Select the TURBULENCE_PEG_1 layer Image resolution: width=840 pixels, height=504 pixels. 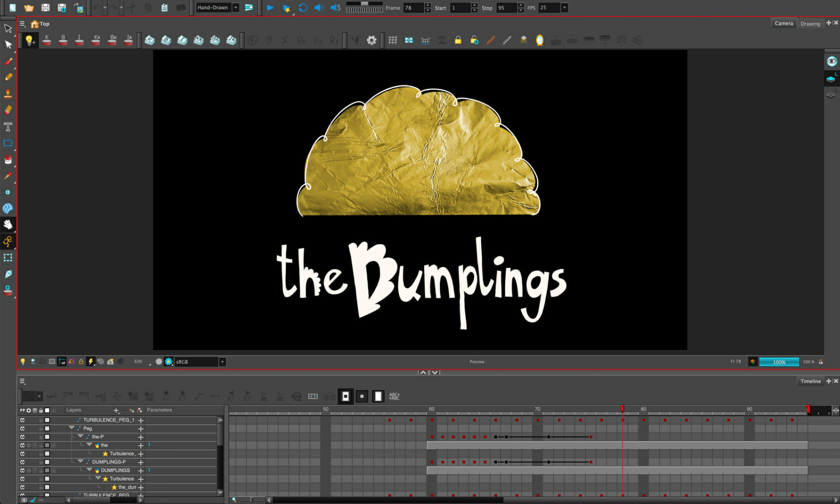point(108,420)
